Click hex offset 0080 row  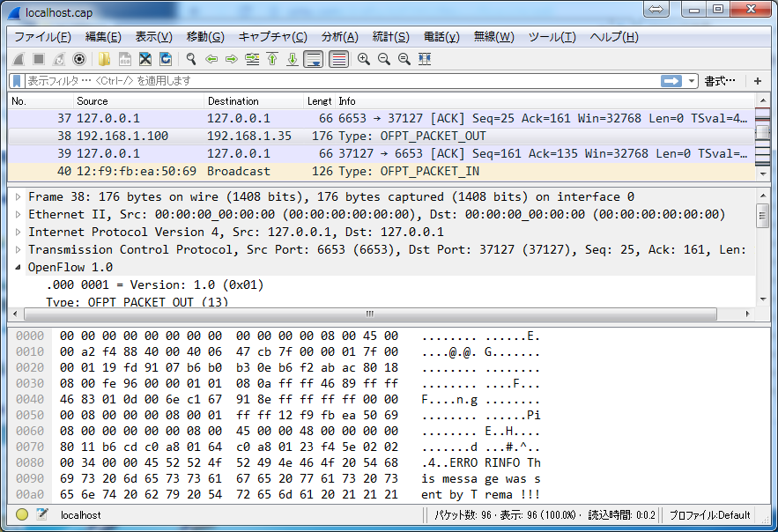coord(30,462)
